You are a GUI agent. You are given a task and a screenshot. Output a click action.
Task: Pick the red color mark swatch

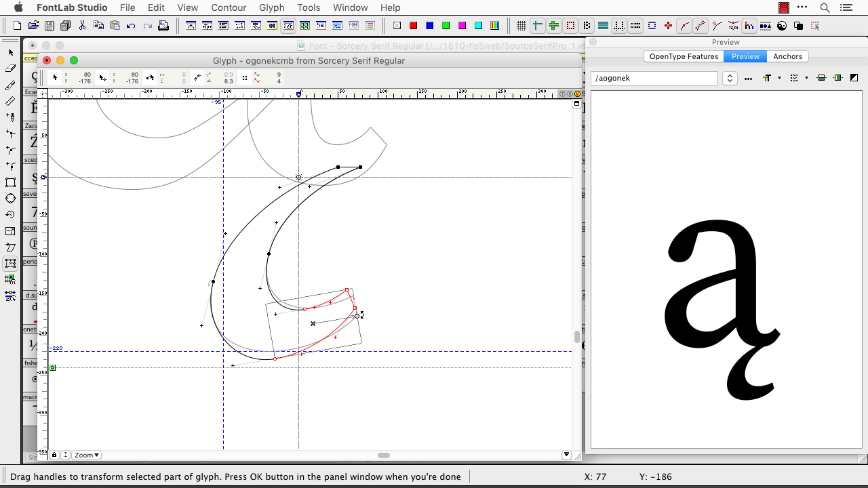click(x=413, y=26)
